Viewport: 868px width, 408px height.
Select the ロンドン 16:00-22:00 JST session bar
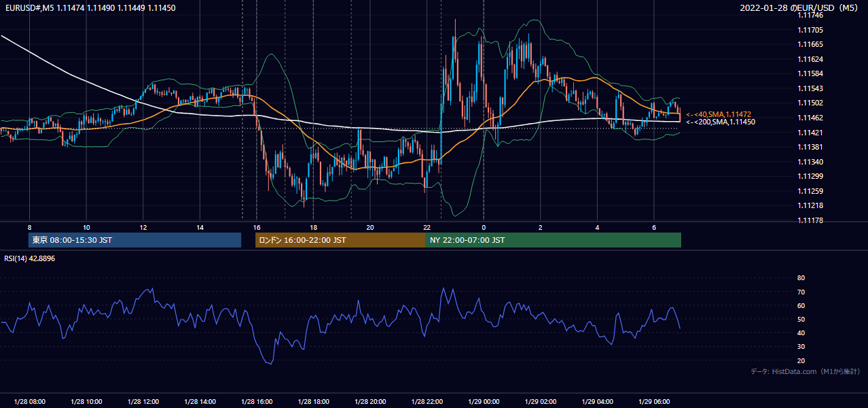pos(340,240)
